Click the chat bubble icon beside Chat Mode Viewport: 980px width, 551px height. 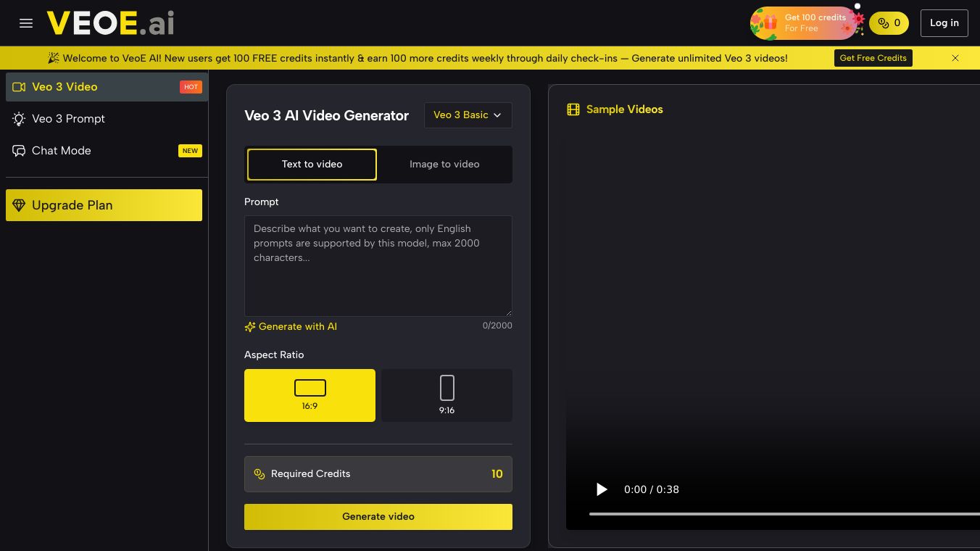(19, 151)
